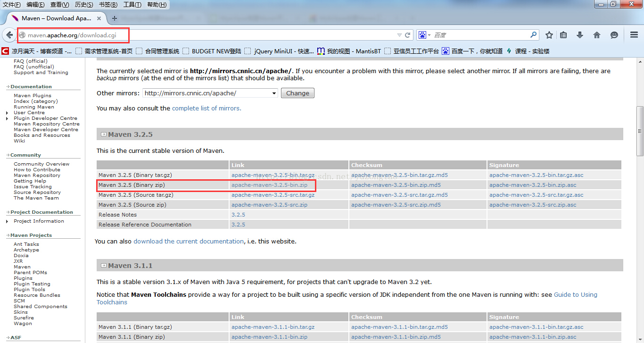Viewport: 644px width, 343px height.
Task: Open the 查看(V) menu
Action: [59, 5]
